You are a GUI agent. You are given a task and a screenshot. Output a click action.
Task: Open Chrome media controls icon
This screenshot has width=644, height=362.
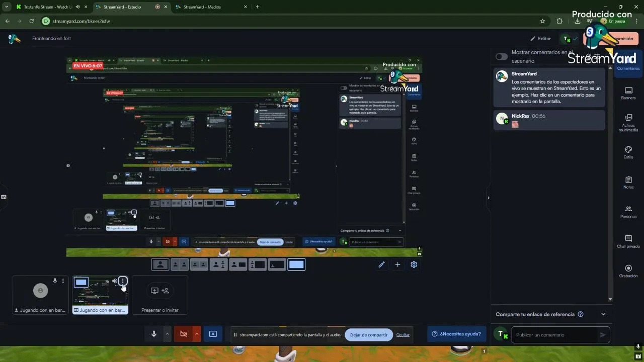(x=590, y=21)
